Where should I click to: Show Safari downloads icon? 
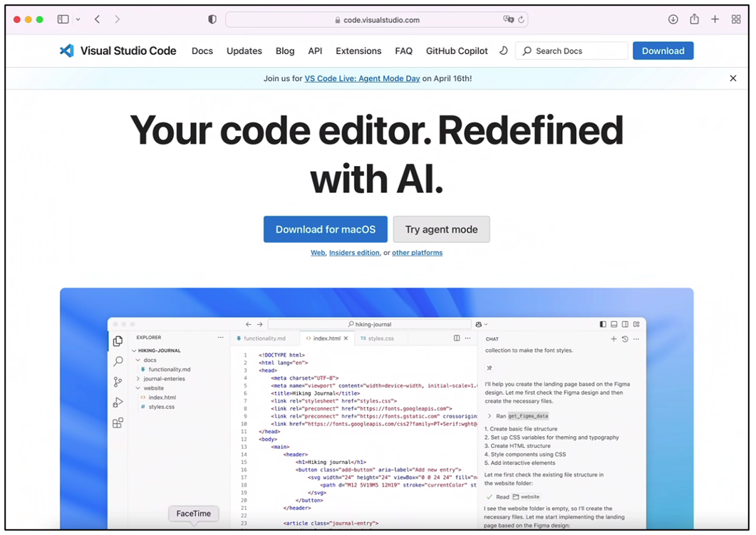click(x=673, y=19)
